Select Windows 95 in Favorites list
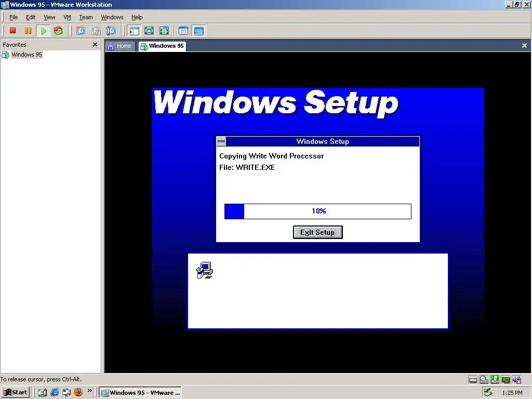This screenshot has width=532, height=399. [22, 55]
